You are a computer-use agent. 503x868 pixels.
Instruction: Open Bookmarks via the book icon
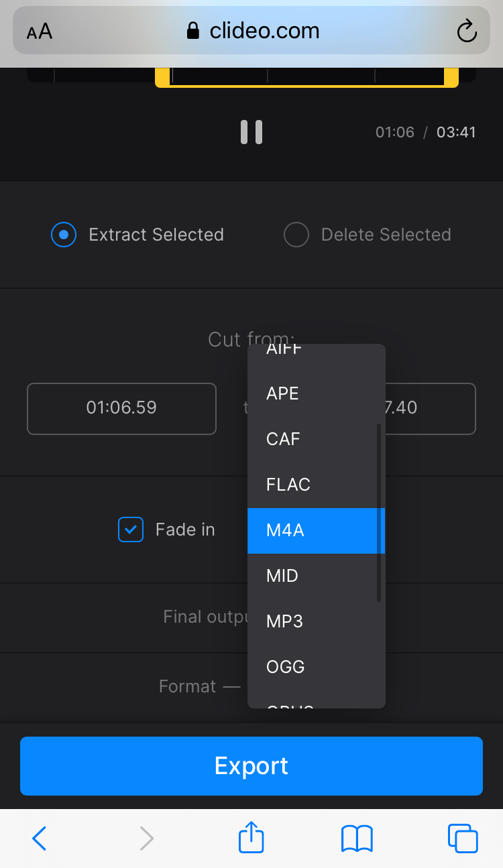tap(357, 838)
